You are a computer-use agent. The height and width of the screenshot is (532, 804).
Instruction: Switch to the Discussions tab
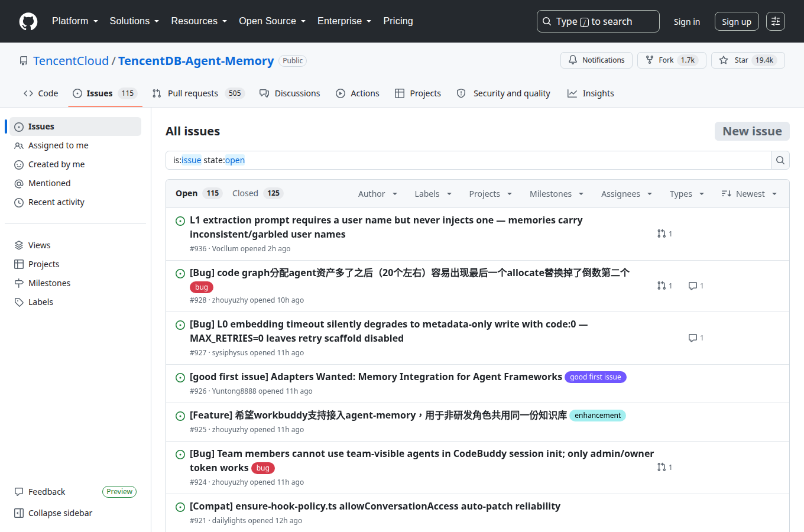[x=290, y=93]
